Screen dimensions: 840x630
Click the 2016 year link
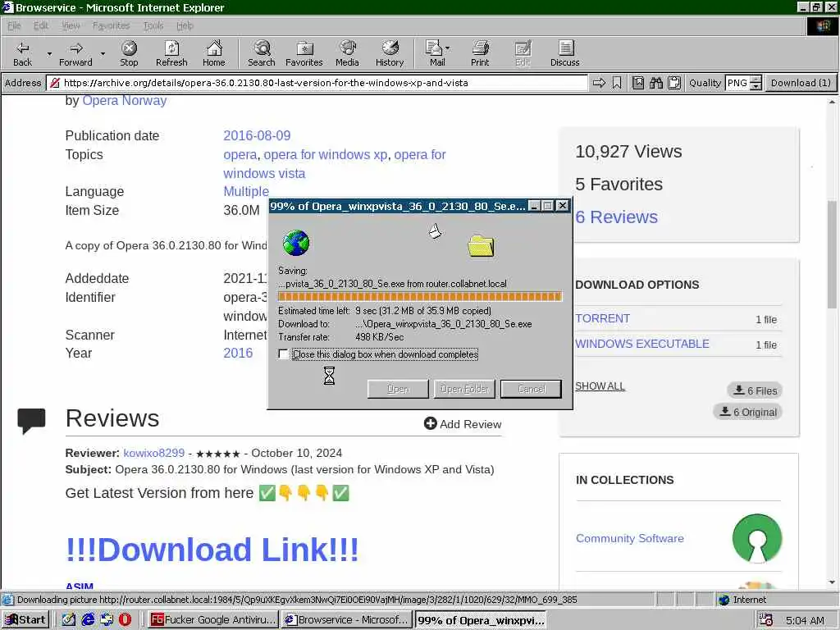coord(238,353)
